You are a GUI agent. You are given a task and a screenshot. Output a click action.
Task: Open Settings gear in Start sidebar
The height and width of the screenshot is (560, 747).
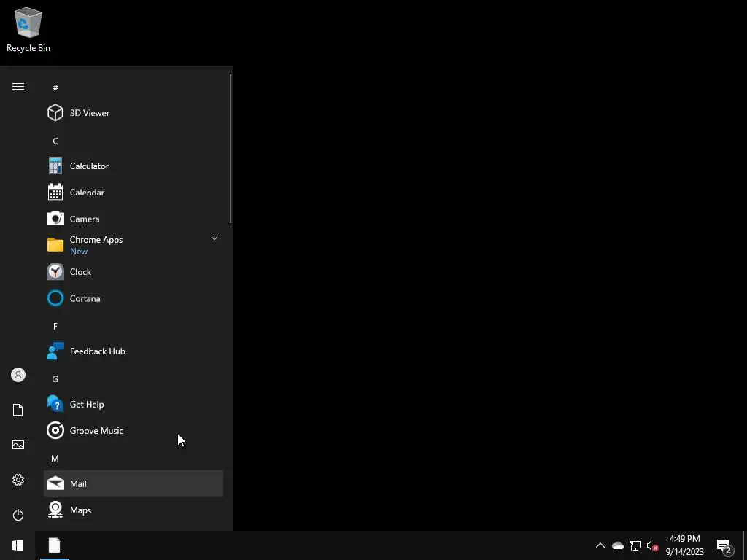[x=18, y=480]
